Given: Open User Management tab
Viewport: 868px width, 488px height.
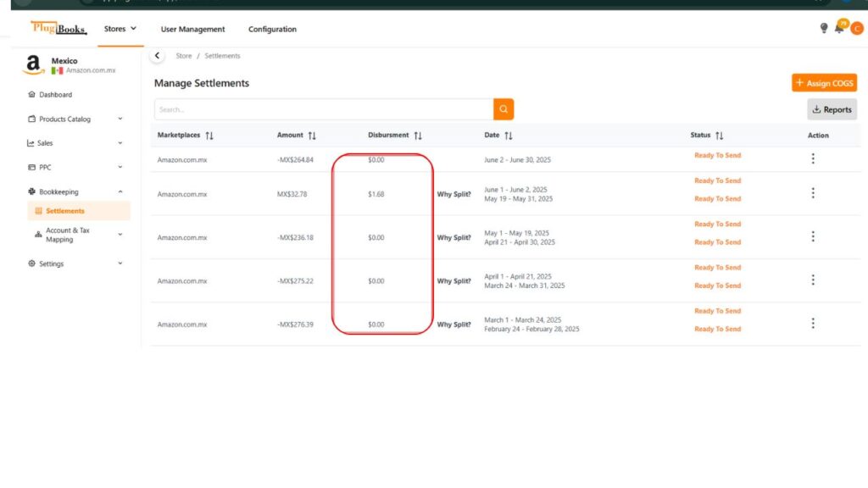Looking at the screenshot, I should [192, 30].
